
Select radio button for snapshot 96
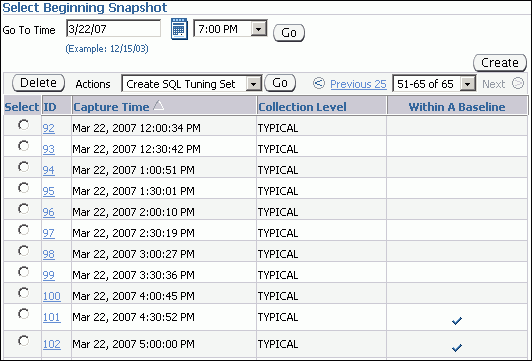(23, 209)
